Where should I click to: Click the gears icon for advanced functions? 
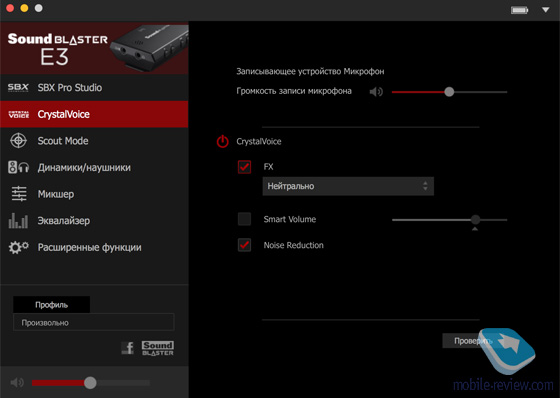point(19,247)
